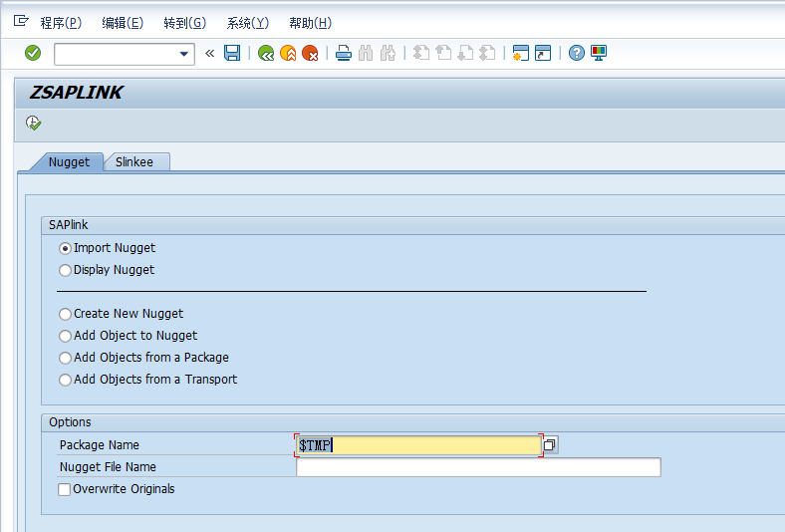Click the Nugget File Name field
The width and height of the screenshot is (785, 532).
[x=478, y=467]
